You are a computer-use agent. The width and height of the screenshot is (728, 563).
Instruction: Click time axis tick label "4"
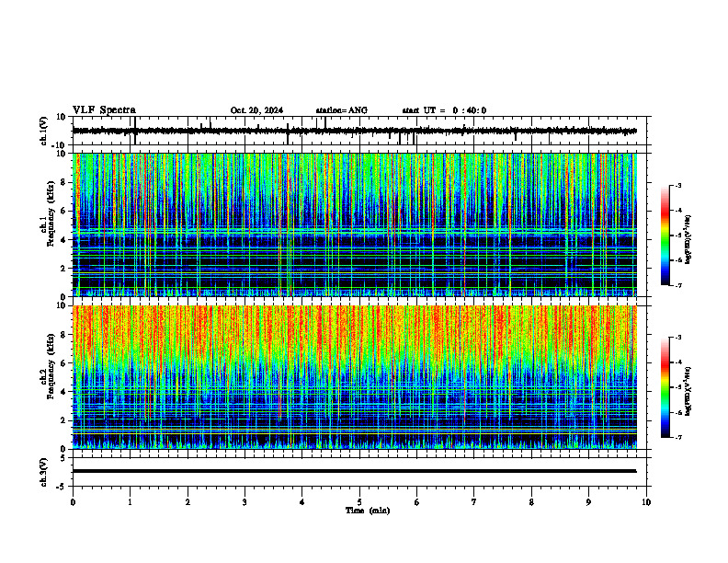302,502
